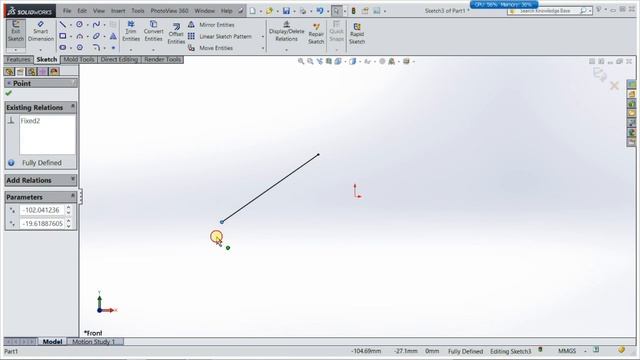This screenshot has width=640, height=360.
Task: Open the Circle tool dropdown arrow
Action: 87,25
